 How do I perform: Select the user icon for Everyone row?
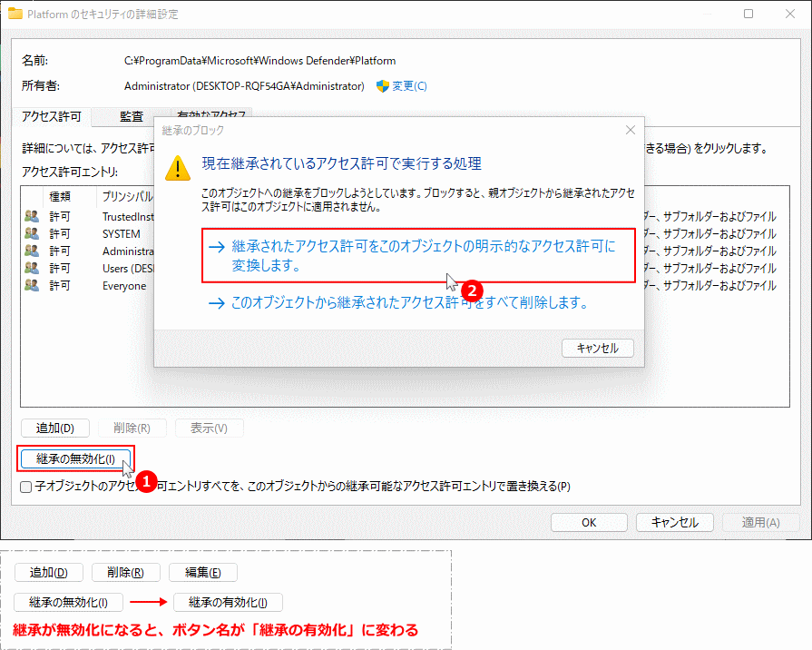click(x=32, y=285)
